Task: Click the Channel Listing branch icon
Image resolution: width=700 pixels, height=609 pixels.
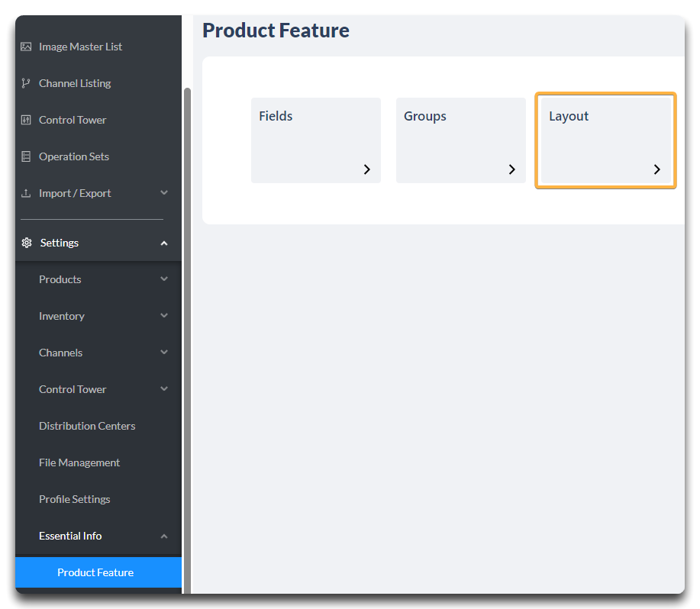Action: (26, 83)
